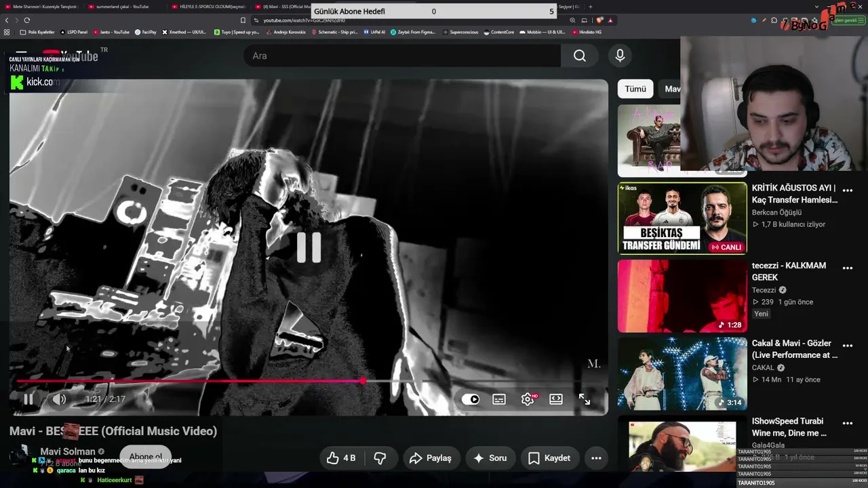The height and width of the screenshot is (488, 868).
Task: Go to Berkcan Öğüşlü channel
Action: click(x=776, y=213)
